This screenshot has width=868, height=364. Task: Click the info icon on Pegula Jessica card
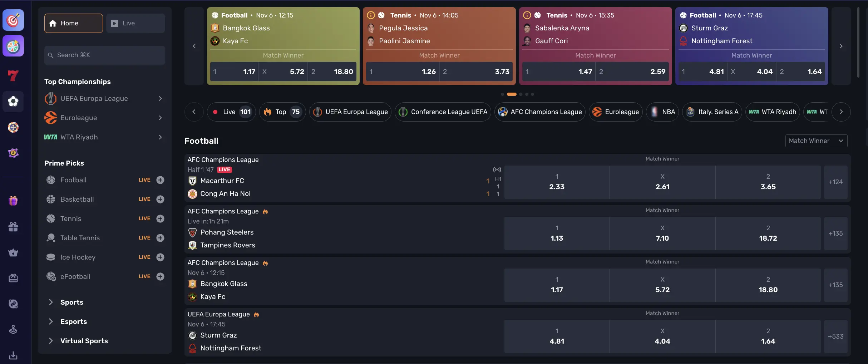[x=371, y=15]
